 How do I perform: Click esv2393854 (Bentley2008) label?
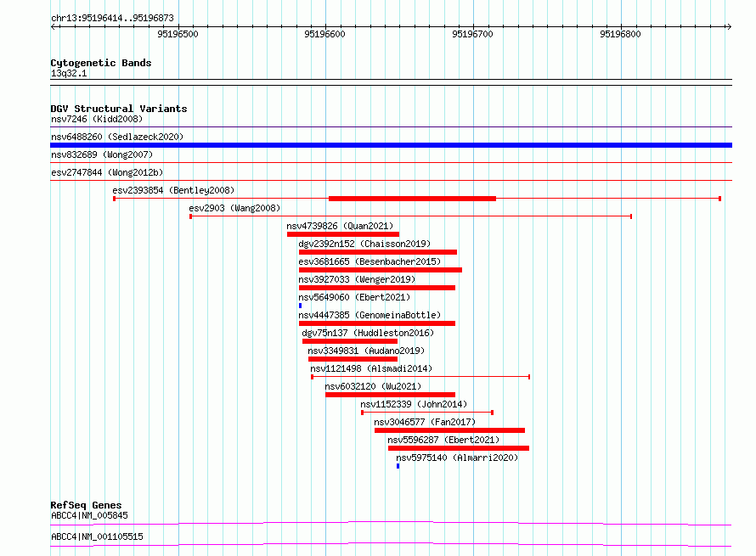pos(173,190)
